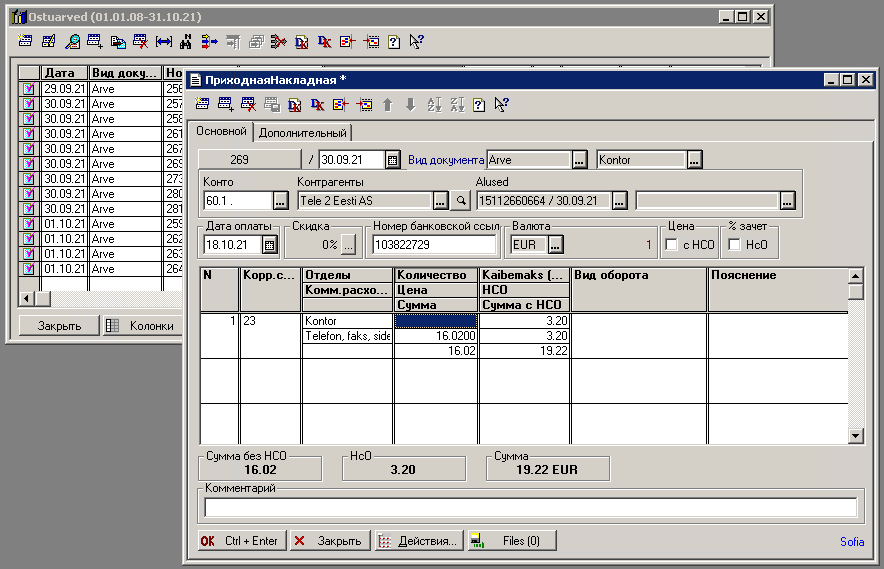Click the binoculars find icon in Ostuarved toolbar
Screen dimensions: 884x569
(x=185, y=42)
